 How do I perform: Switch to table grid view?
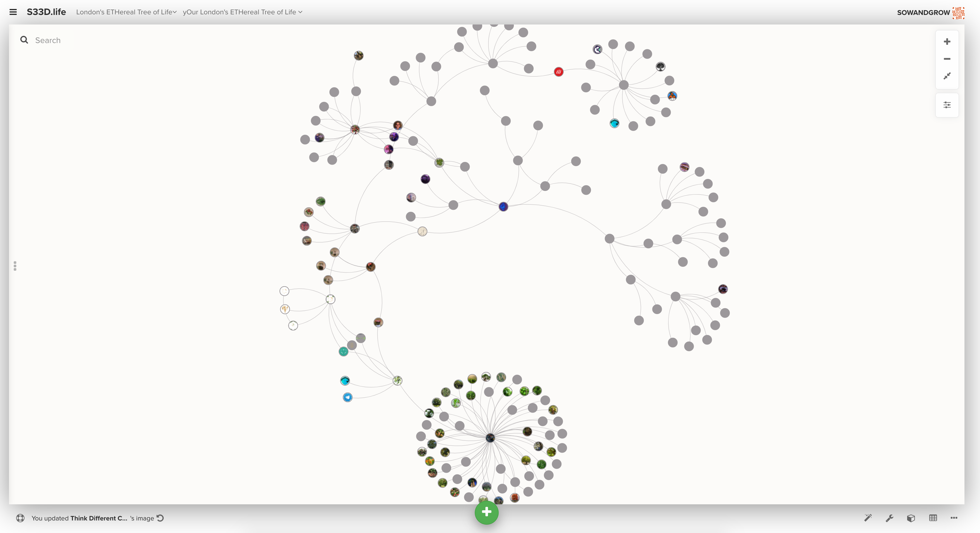coord(933,518)
